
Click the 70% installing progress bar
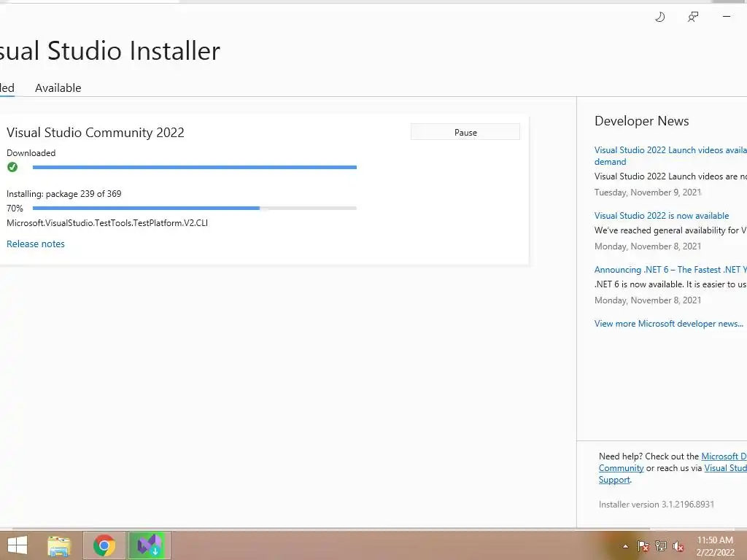(194, 208)
